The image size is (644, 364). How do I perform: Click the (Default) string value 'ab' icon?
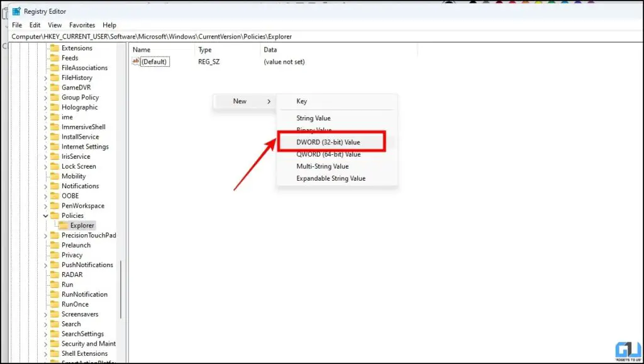pos(136,61)
